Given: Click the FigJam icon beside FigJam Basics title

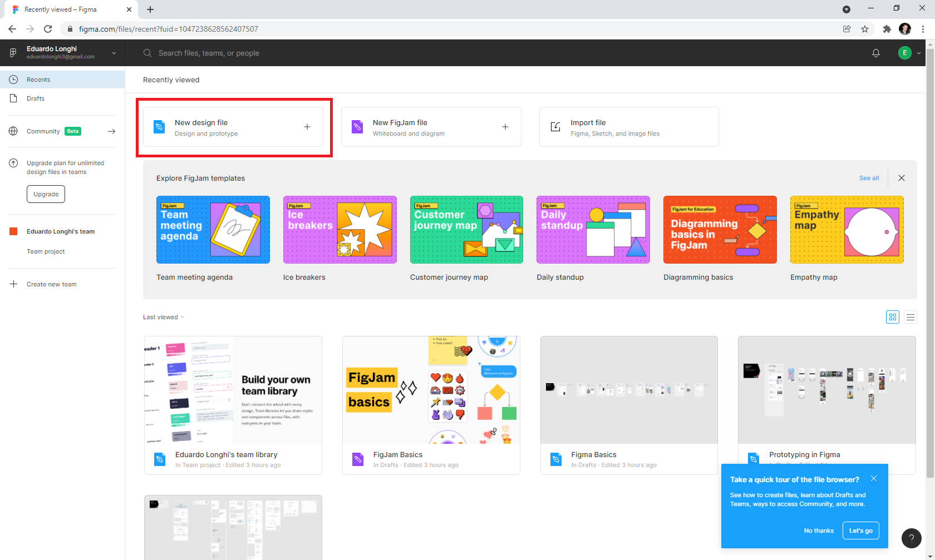Looking at the screenshot, I should coord(358,459).
